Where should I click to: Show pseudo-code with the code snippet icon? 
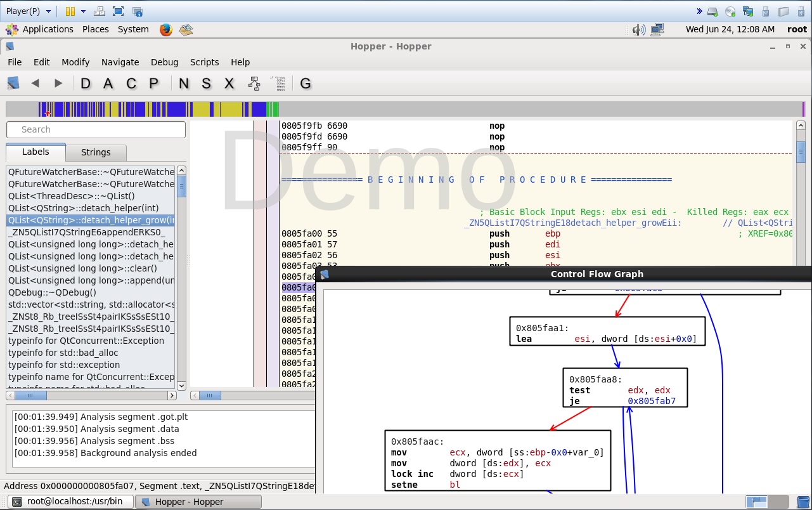tap(277, 83)
